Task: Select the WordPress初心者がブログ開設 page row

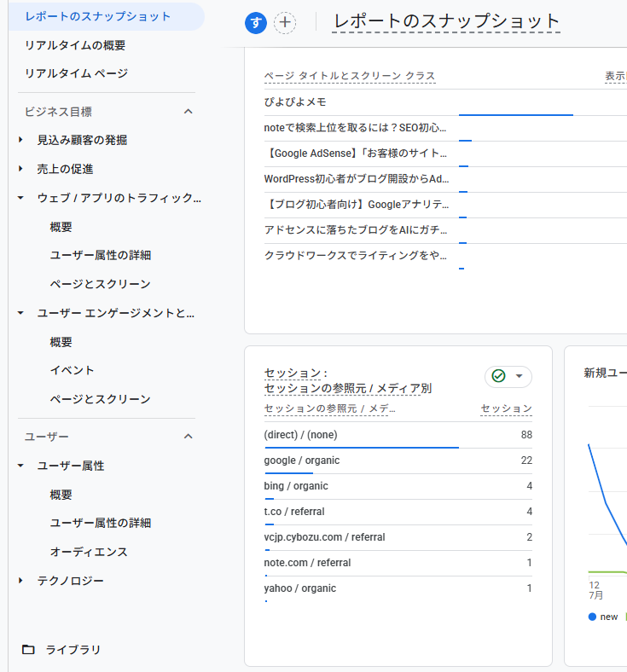Action: pos(357,179)
